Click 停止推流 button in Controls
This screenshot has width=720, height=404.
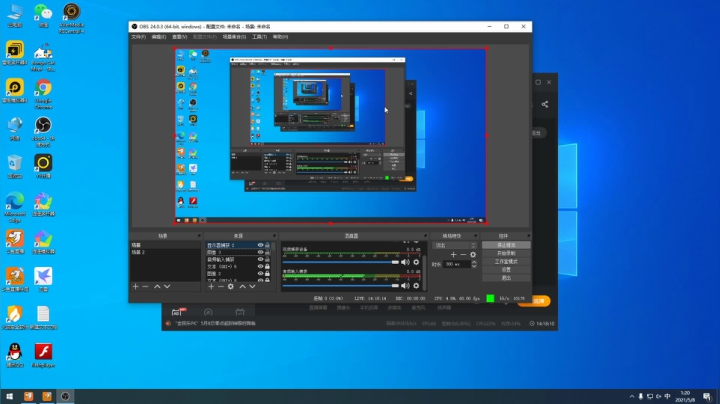pyautogui.click(x=506, y=245)
